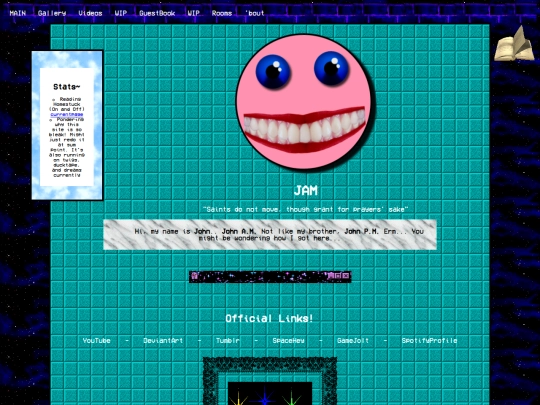Open the GameJolt link
The image size is (540, 405).
[x=353, y=341]
